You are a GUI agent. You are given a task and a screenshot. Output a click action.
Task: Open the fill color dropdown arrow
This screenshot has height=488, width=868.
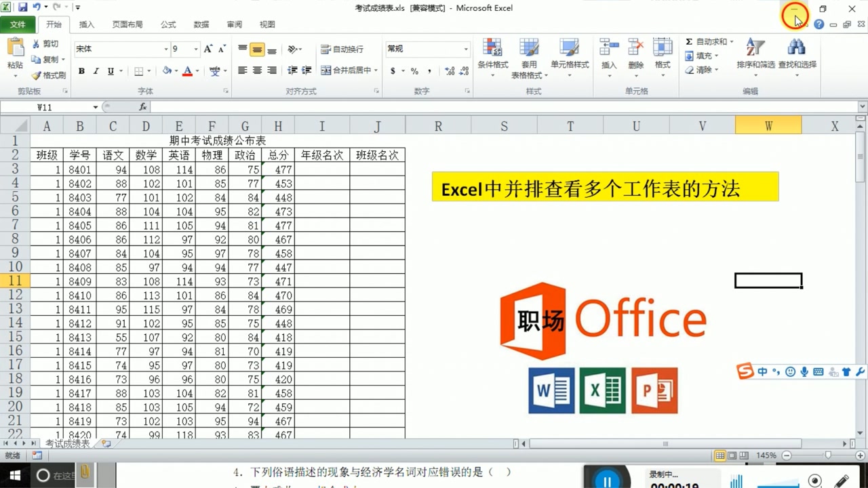click(176, 70)
